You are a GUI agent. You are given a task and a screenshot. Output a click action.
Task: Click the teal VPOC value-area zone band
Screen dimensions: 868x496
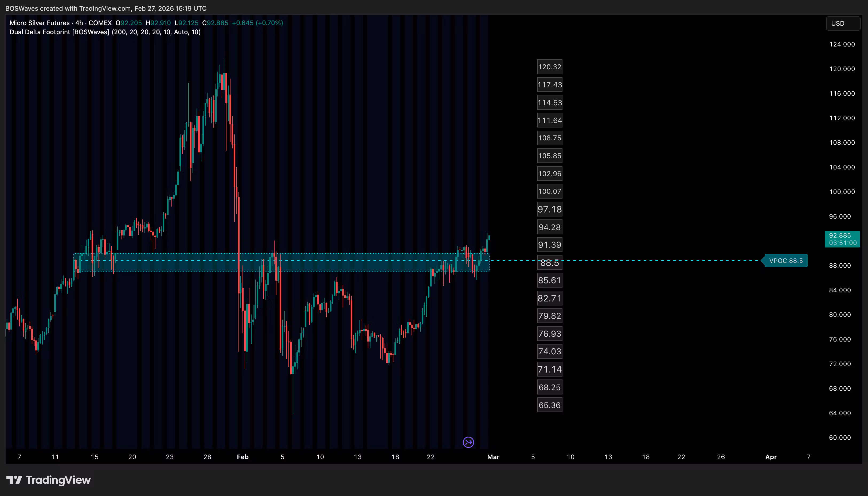click(x=341, y=267)
